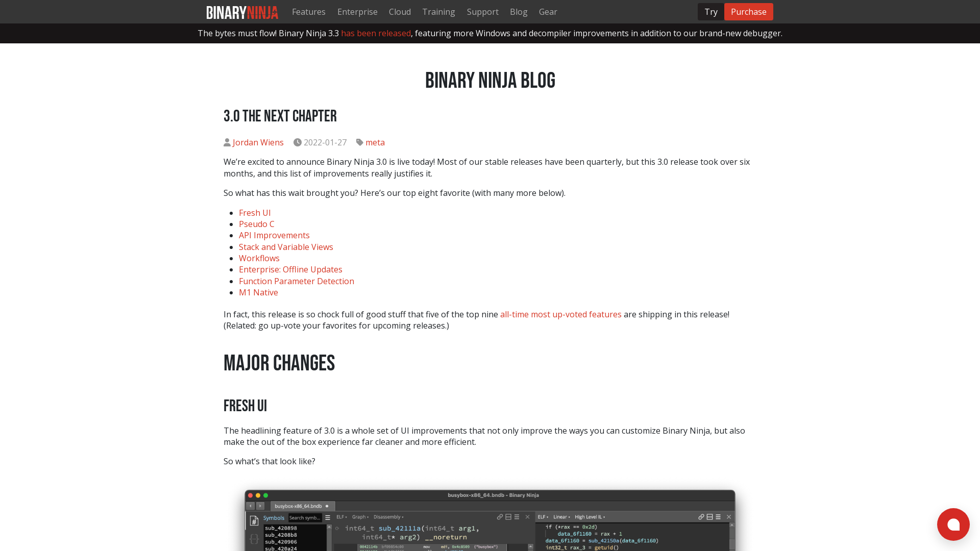Open the meta tag link

pyautogui.click(x=375, y=142)
